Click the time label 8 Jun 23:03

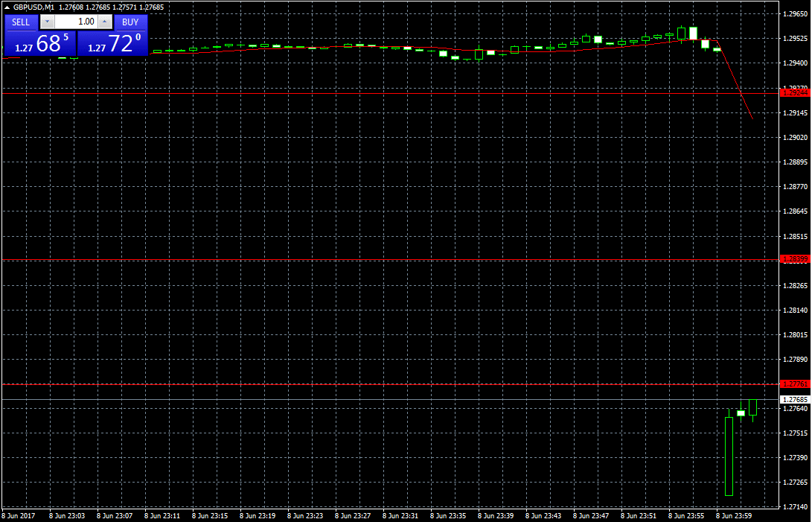click(x=67, y=516)
